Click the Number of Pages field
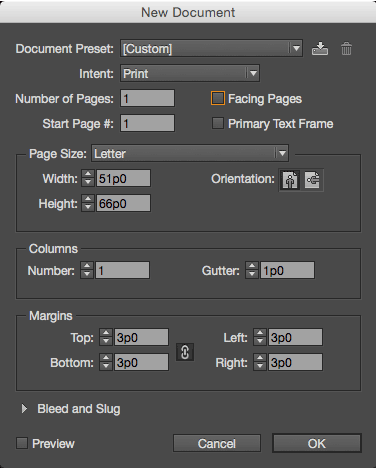Image resolution: width=376 pixels, height=468 pixels. [x=147, y=98]
